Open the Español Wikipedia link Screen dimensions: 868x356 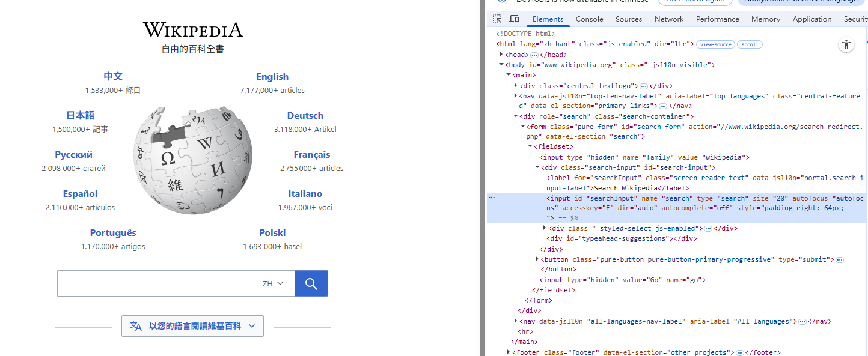[80, 193]
